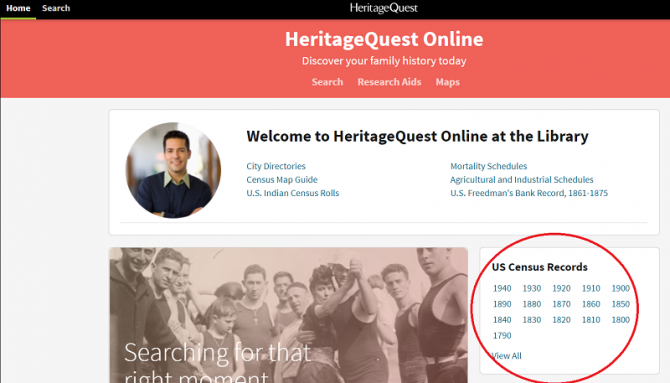Click the Search link in red banner
The image size is (670, 383).
point(327,82)
